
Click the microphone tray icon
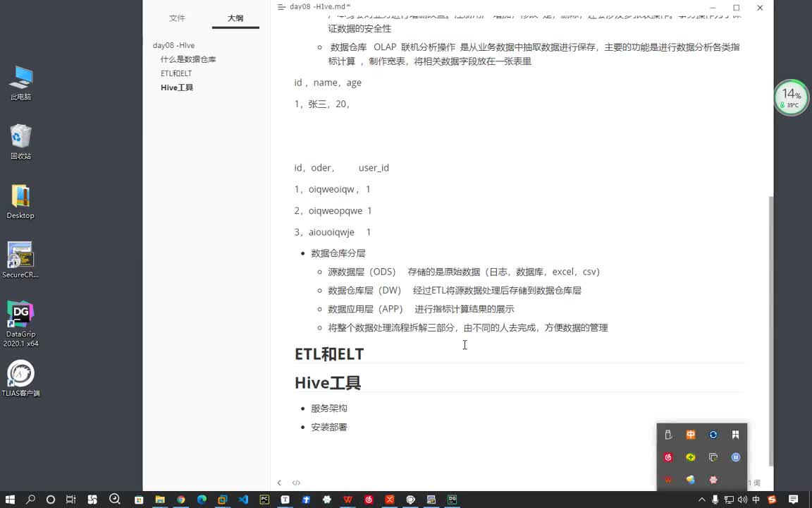[x=715, y=500]
